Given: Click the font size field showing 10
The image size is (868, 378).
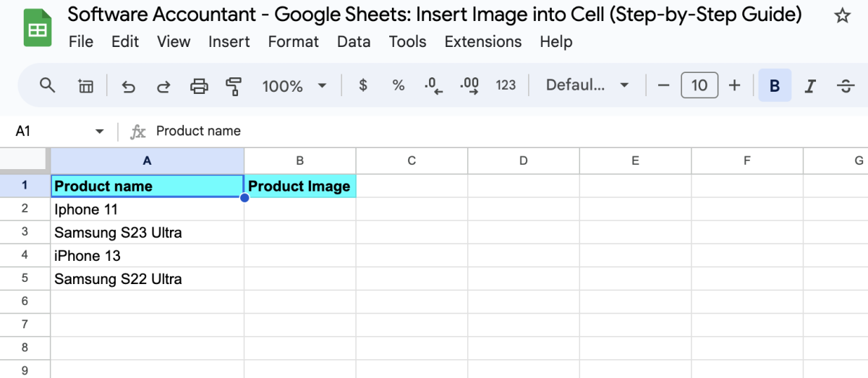Looking at the screenshot, I should click(x=699, y=85).
